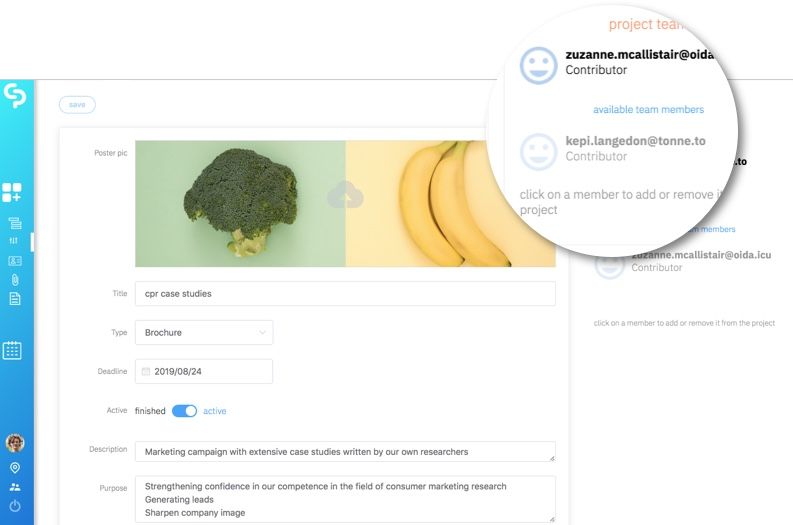Click the app logo in the sidebar
This screenshot has height=525, width=793.
pos(15,96)
